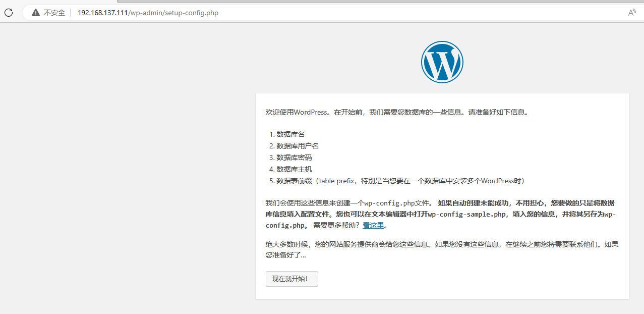Open the 看这里 help link
This screenshot has width=644, height=314.
373,226
